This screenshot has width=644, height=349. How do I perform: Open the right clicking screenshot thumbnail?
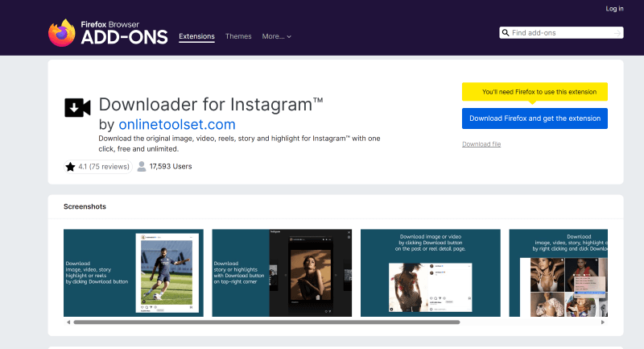click(x=558, y=273)
